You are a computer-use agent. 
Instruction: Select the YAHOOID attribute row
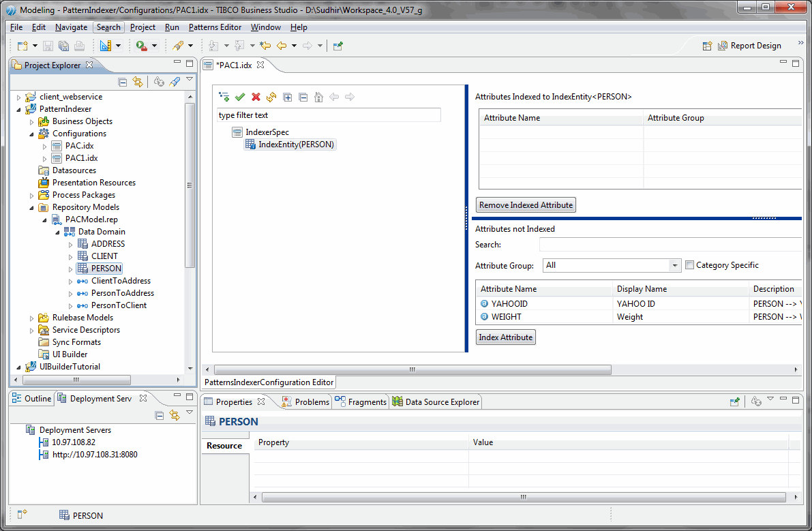tap(639, 304)
